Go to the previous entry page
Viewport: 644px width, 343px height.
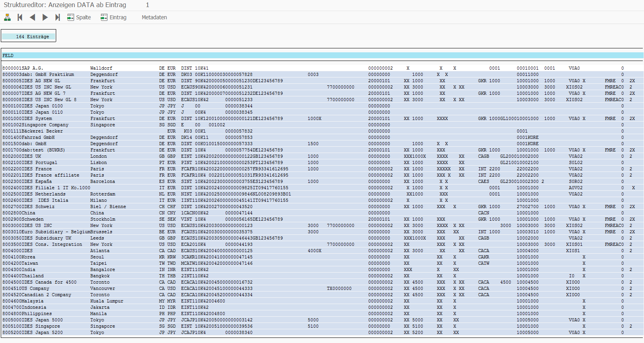point(33,17)
